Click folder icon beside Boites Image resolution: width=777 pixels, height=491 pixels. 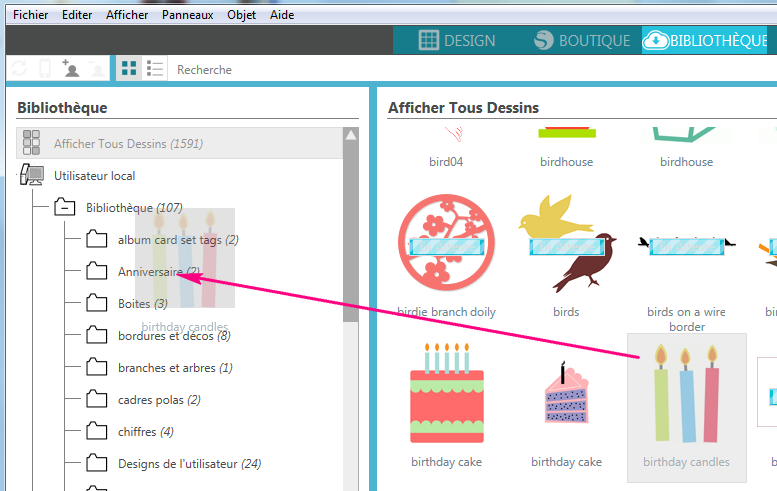coord(97,303)
